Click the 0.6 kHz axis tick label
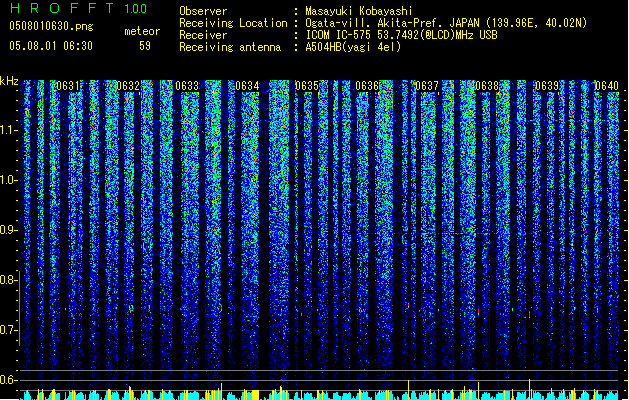This screenshot has width=629, height=400. 9,380
